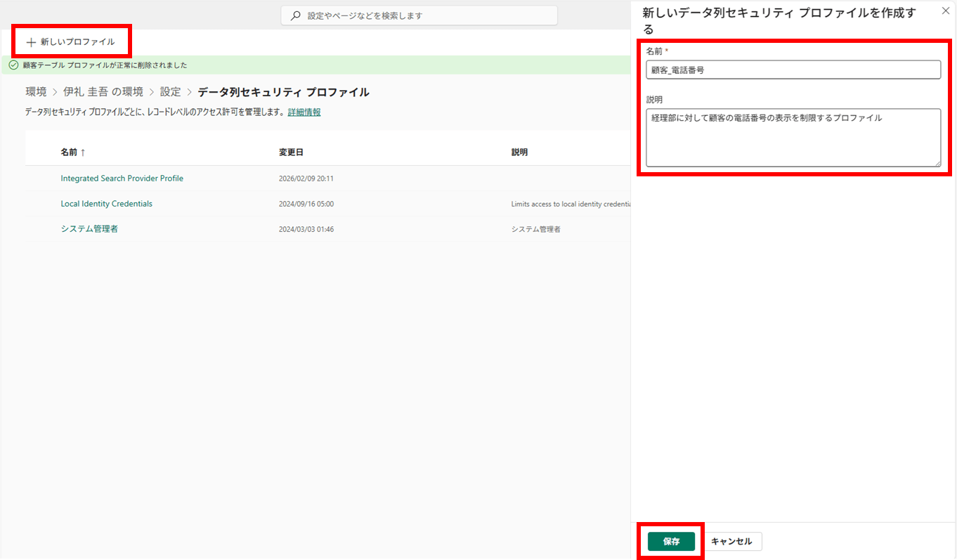
Task: Click the 説明 column header
Action: click(x=519, y=152)
